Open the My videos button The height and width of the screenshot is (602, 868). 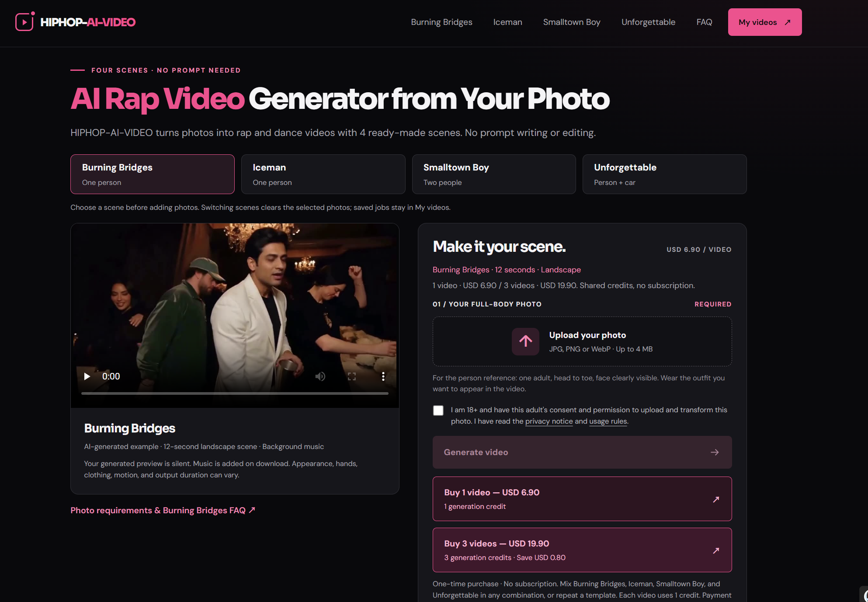click(765, 22)
